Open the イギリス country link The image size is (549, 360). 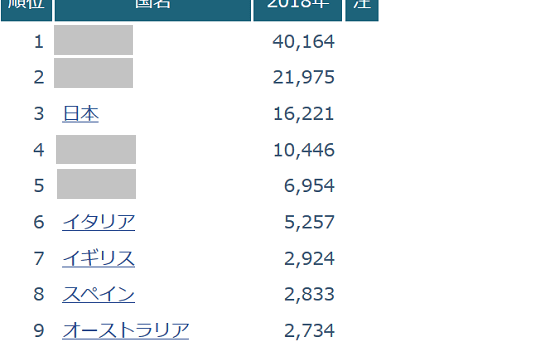pyautogui.click(x=98, y=259)
